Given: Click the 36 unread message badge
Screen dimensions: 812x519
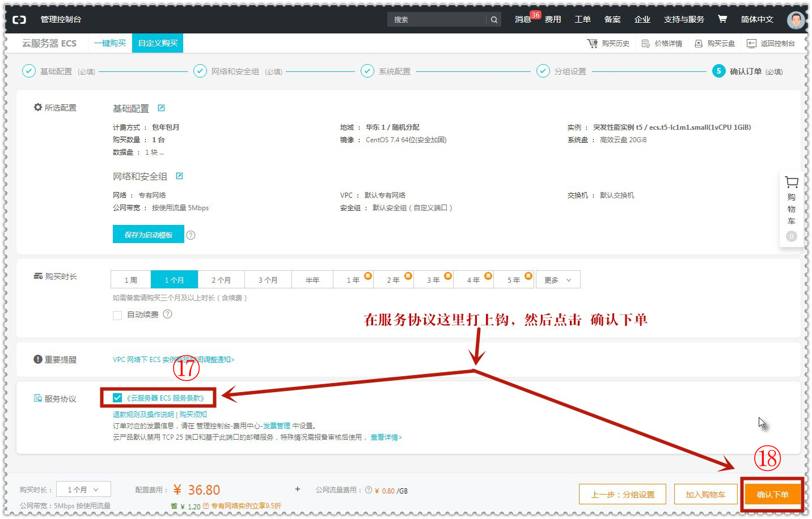Looking at the screenshot, I should (x=535, y=15).
